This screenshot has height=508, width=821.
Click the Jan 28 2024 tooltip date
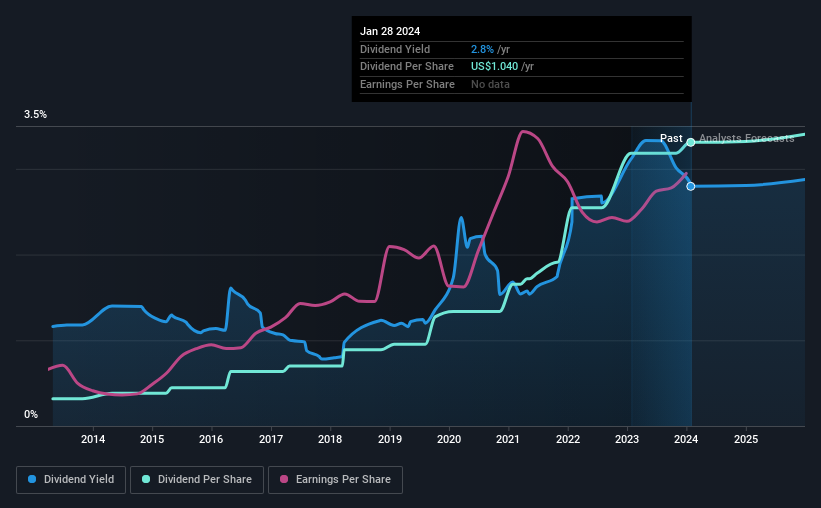point(390,31)
